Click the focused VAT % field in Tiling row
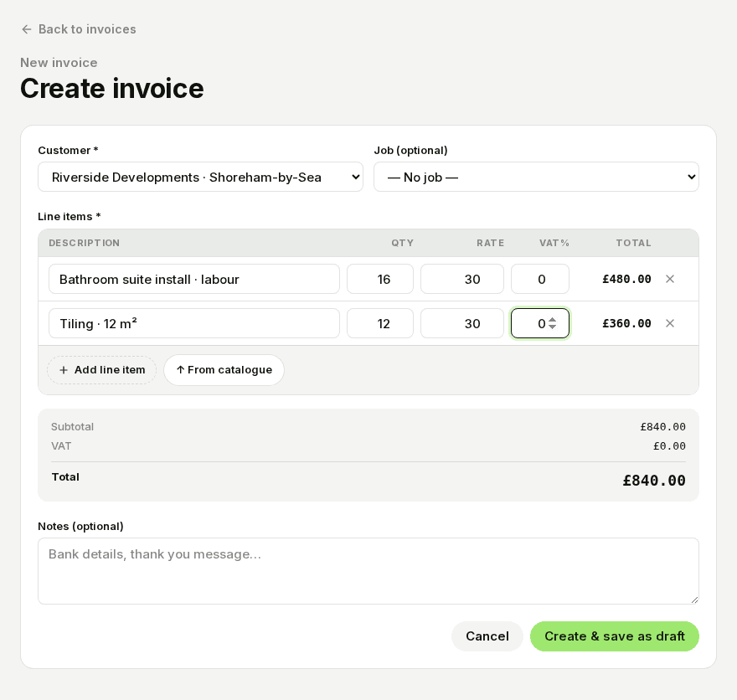Viewport: 737px width, 700px height. (x=540, y=323)
